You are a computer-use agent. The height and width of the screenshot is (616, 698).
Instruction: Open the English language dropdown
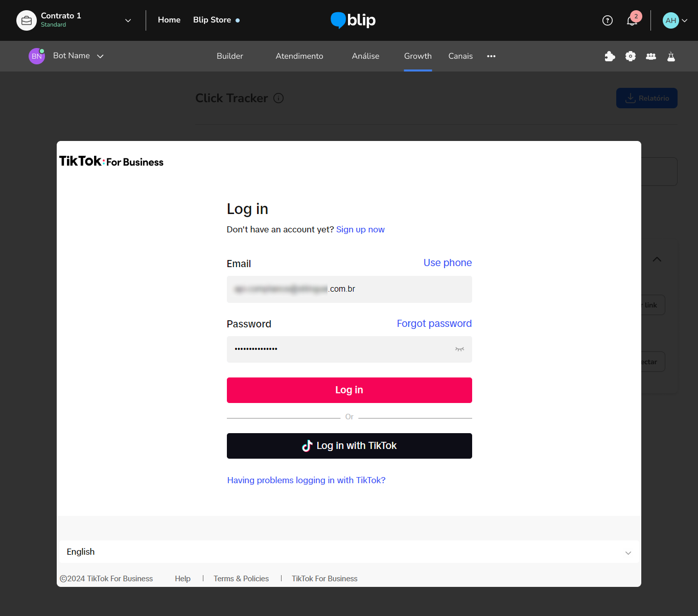point(349,552)
